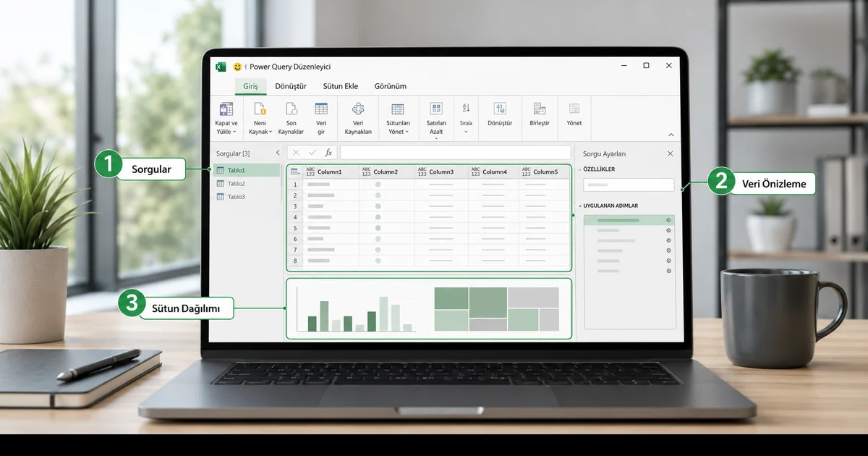
Task: Click the Veri gir table icon
Action: [x=321, y=109]
